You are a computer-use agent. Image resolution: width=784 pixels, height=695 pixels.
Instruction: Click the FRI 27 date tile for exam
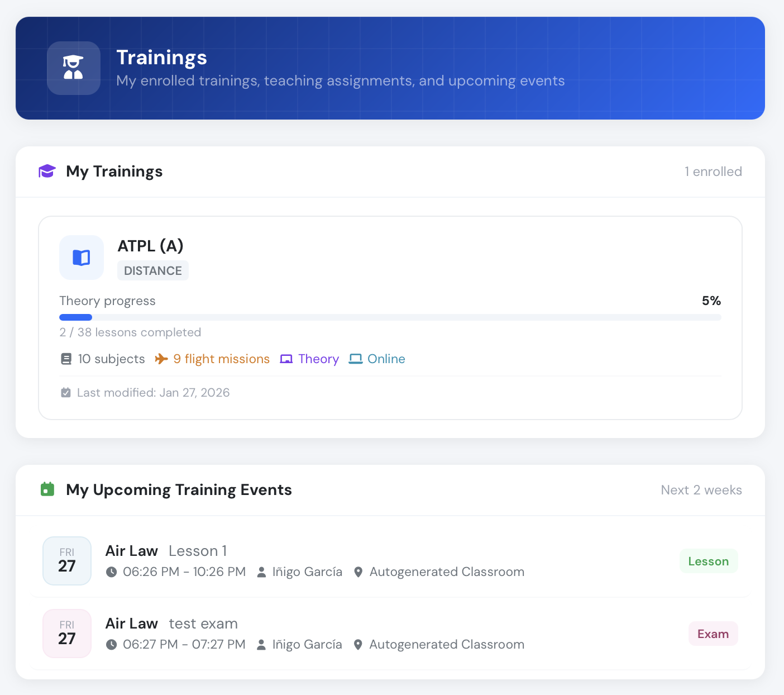(x=67, y=634)
